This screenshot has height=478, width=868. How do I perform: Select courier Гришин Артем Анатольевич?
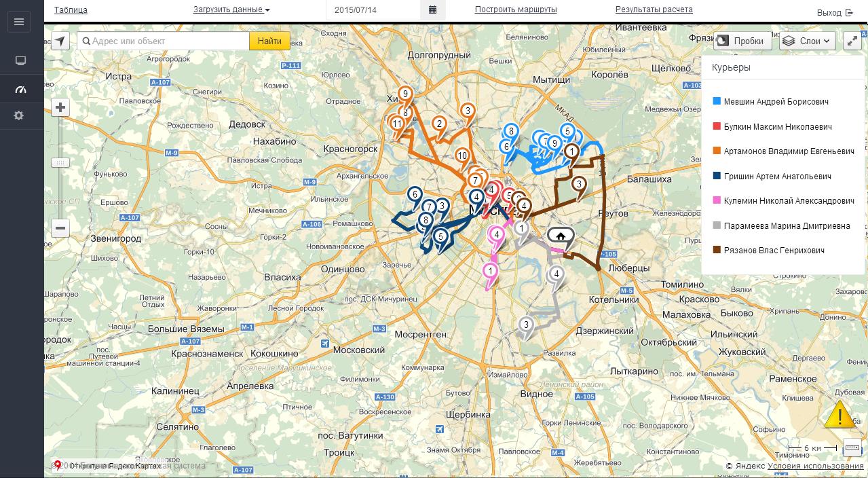778,176
